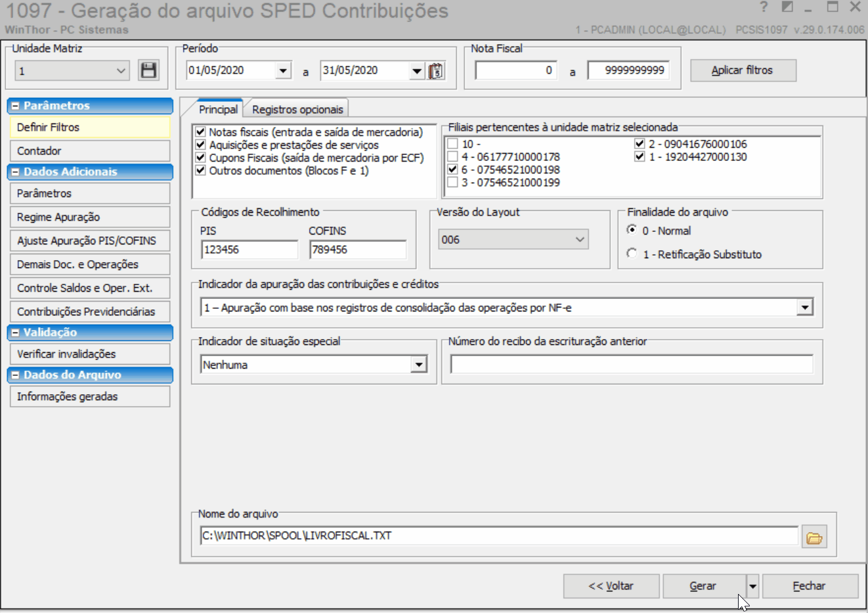Open Controle Saldos e Oper. Ext.
The height and width of the screenshot is (613, 868).
click(90, 288)
